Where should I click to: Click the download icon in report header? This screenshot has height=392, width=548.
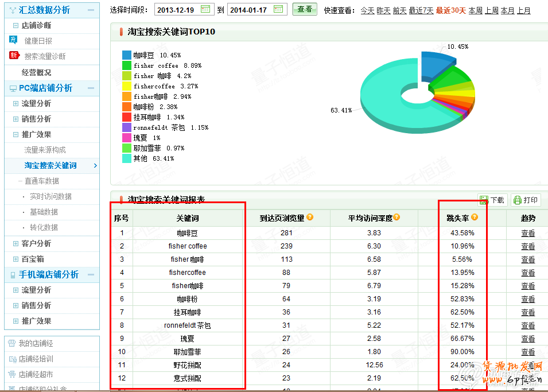pyautogui.click(x=484, y=200)
